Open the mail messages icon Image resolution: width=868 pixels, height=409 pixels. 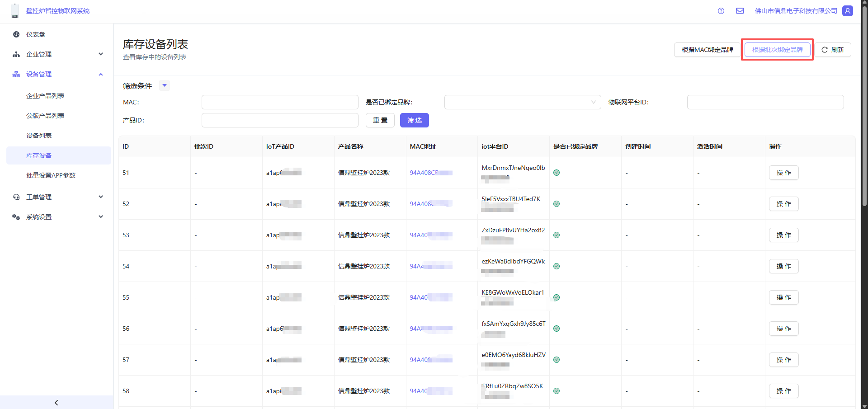740,11
